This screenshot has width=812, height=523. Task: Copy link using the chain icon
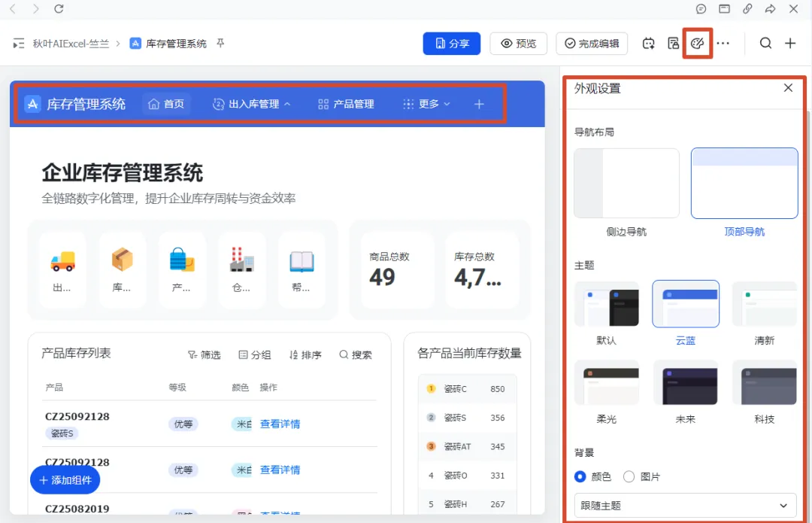747,9
